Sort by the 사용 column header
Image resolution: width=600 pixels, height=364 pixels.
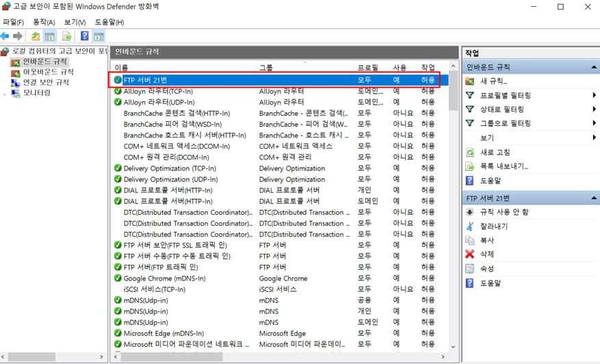(x=404, y=67)
